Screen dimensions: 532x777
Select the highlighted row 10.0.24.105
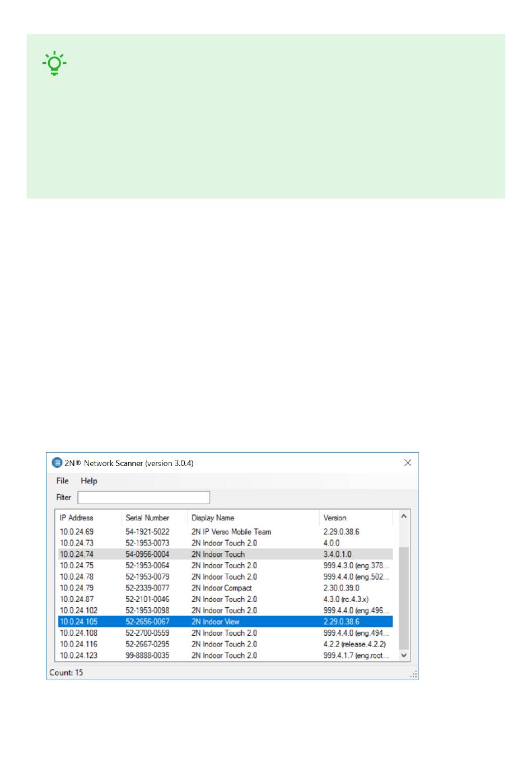[225, 621]
